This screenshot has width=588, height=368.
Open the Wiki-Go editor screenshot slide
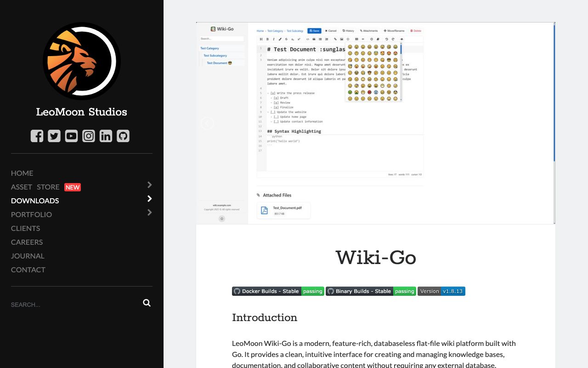(x=376, y=123)
